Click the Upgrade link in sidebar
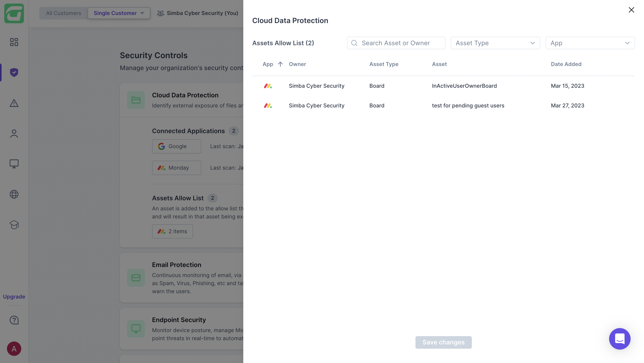Image resolution: width=644 pixels, height=363 pixels. 14,297
